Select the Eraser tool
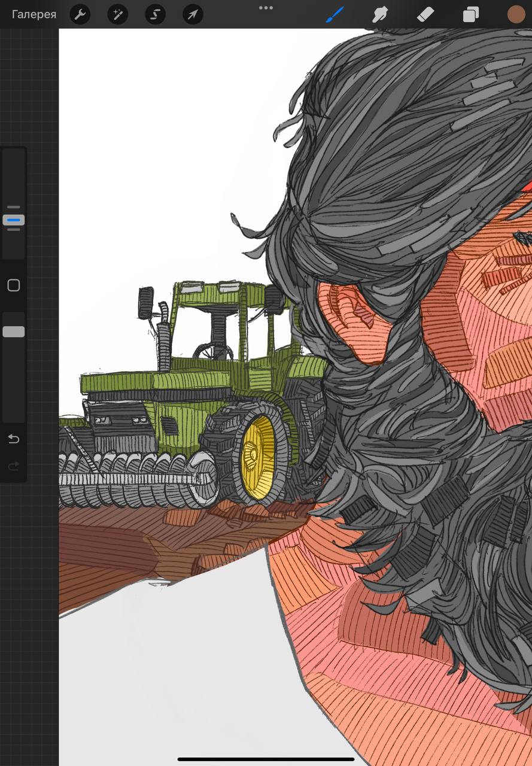The height and width of the screenshot is (766, 532). (425, 14)
